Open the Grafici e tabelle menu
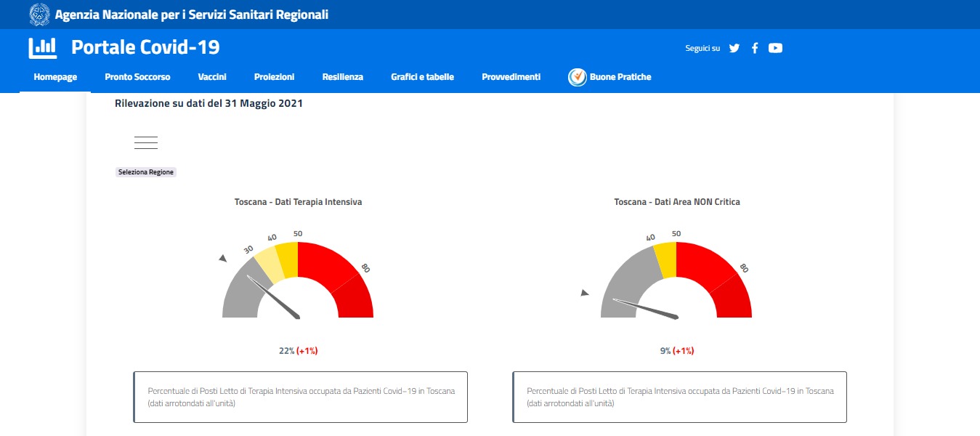980x436 pixels. 422,77
